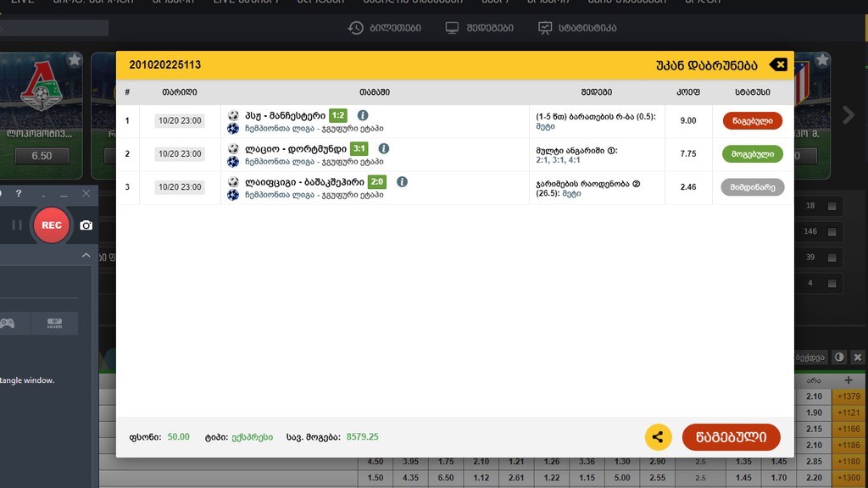Image resolution: width=868 pixels, height=488 pixels.
Task: Click the 50.00 stake amount
Action: 178,437
